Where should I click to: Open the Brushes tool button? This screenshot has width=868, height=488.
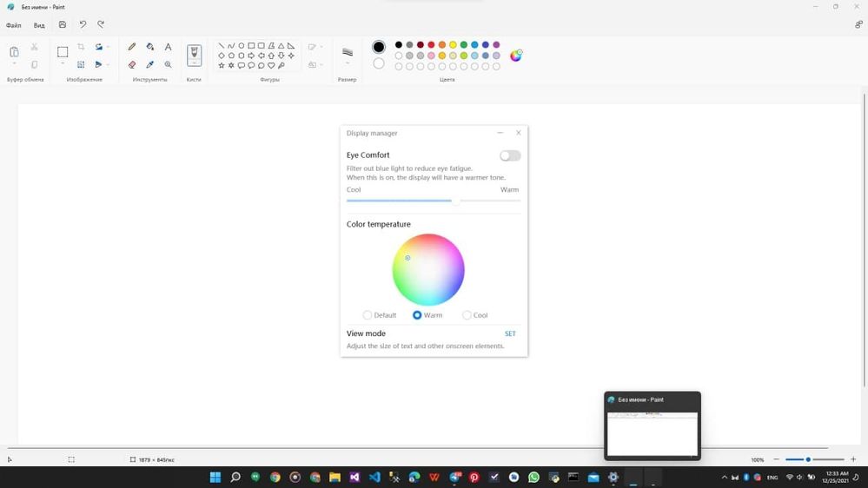coord(195,56)
